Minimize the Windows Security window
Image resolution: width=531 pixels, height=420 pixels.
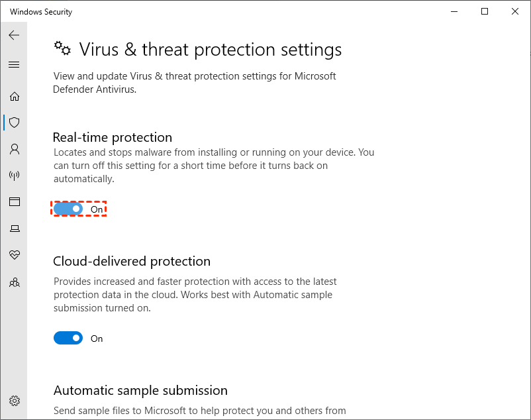pyautogui.click(x=454, y=12)
